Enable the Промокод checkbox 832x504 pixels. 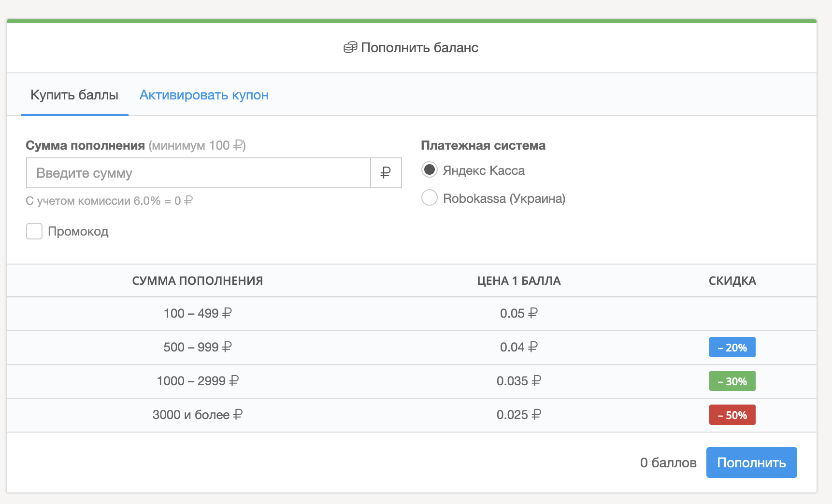[34, 231]
